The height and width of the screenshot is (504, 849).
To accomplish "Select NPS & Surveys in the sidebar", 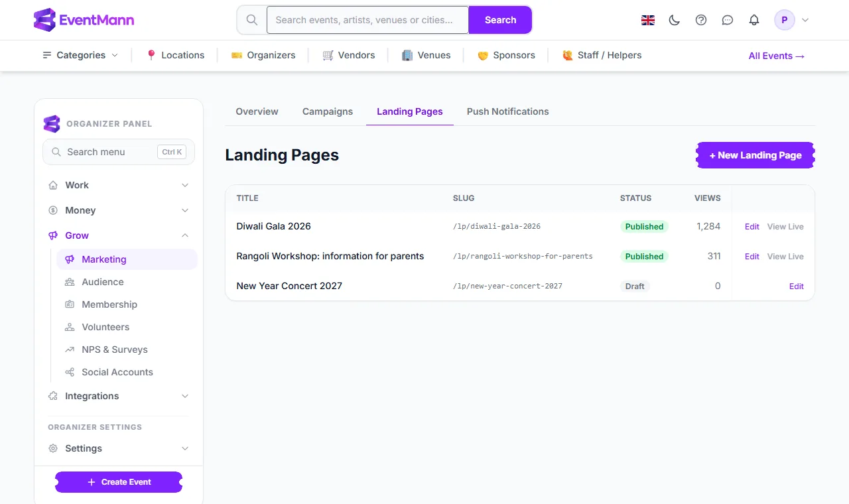I will 127,349.
